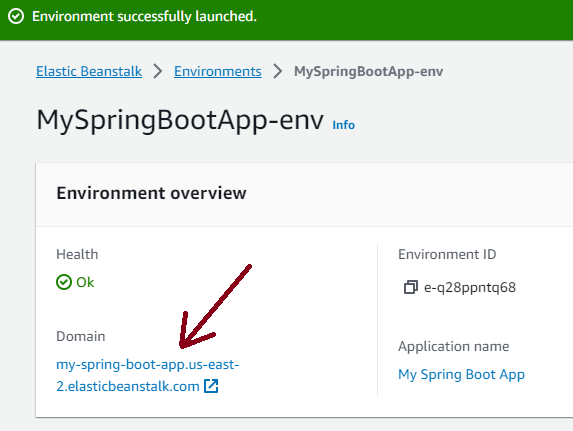Click the Environment overview heading
The image size is (573, 431).
pos(151,193)
